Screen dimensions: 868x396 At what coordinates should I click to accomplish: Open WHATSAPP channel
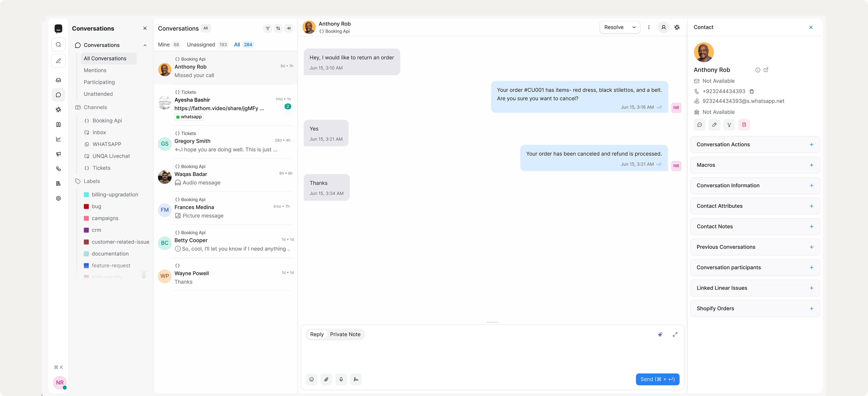[x=107, y=144]
